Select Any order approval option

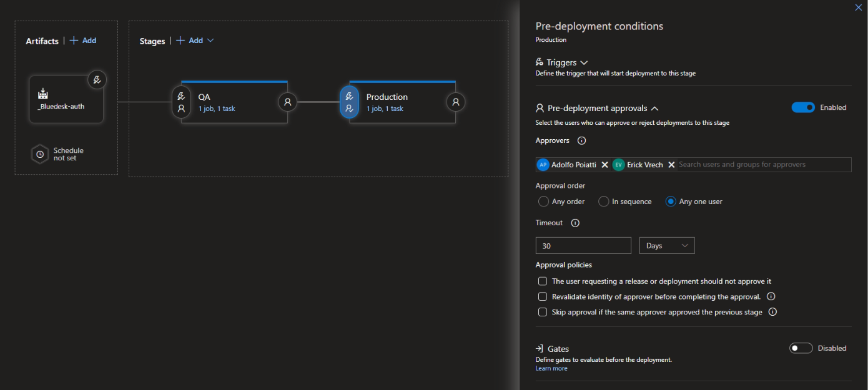(x=543, y=202)
